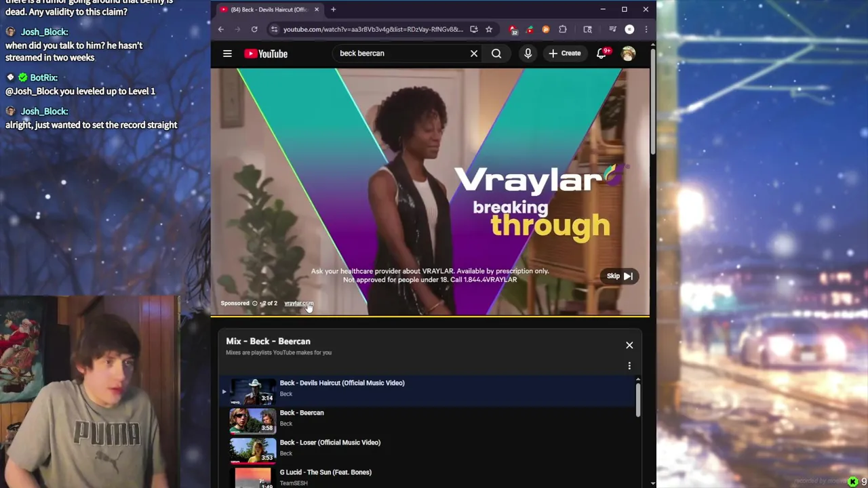868x488 pixels.
Task: Open site info icon in address bar
Action: [274, 29]
